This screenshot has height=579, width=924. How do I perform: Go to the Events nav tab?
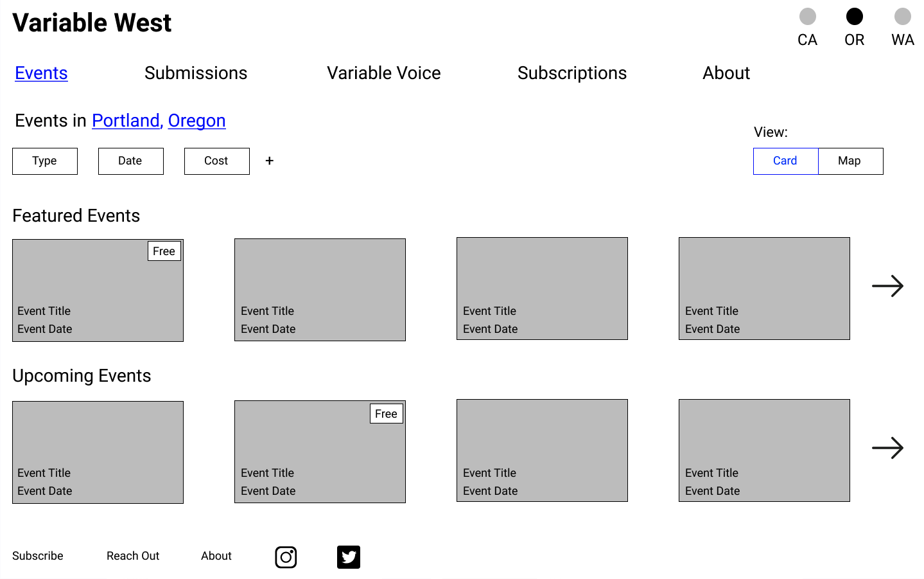click(x=41, y=73)
